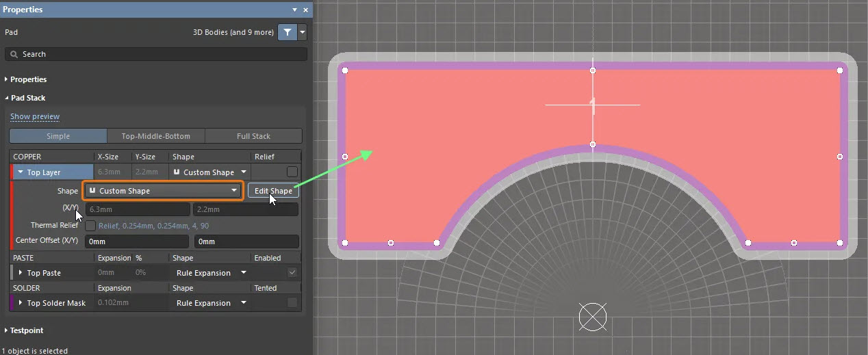Open the Properties panel options arrow
Viewport: 868px width, 355px height.
[294, 10]
